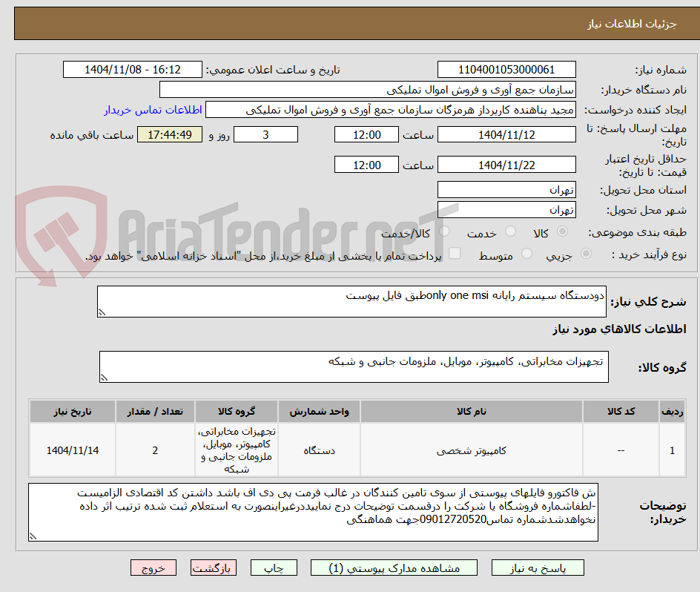Click the response deadline time 12:00 field
This screenshot has height=592, width=700.
pos(366,134)
